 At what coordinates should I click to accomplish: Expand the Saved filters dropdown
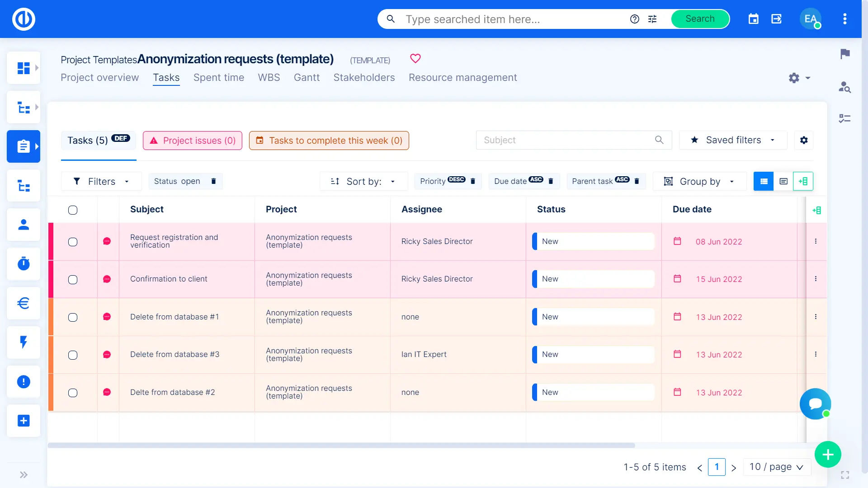coord(733,140)
